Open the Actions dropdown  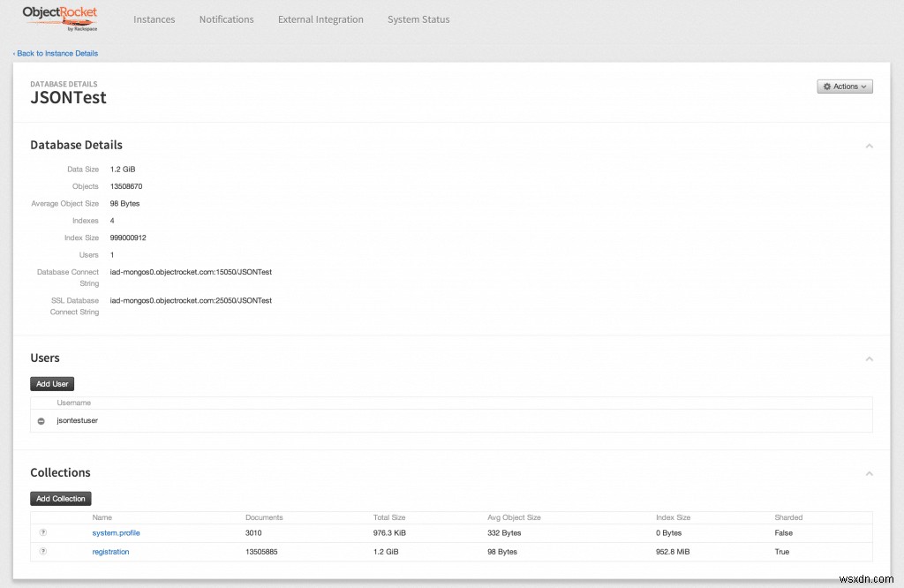click(845, 87)
